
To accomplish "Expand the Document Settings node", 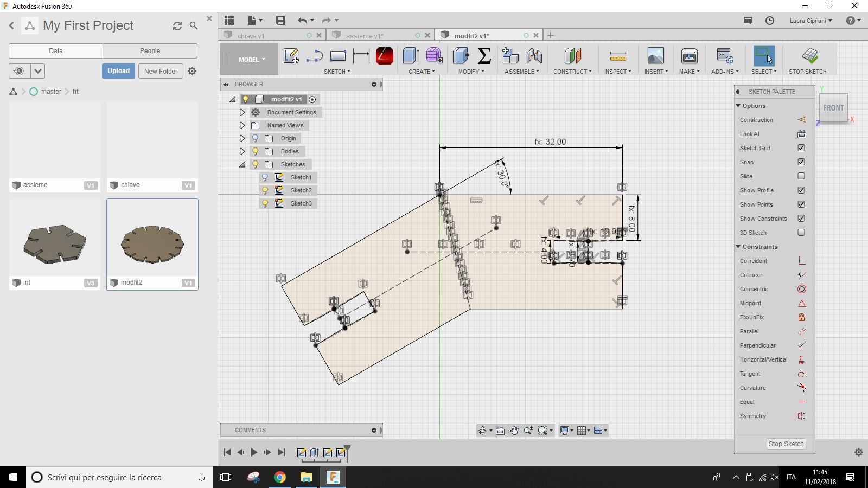I will click(x=242, y=112).
